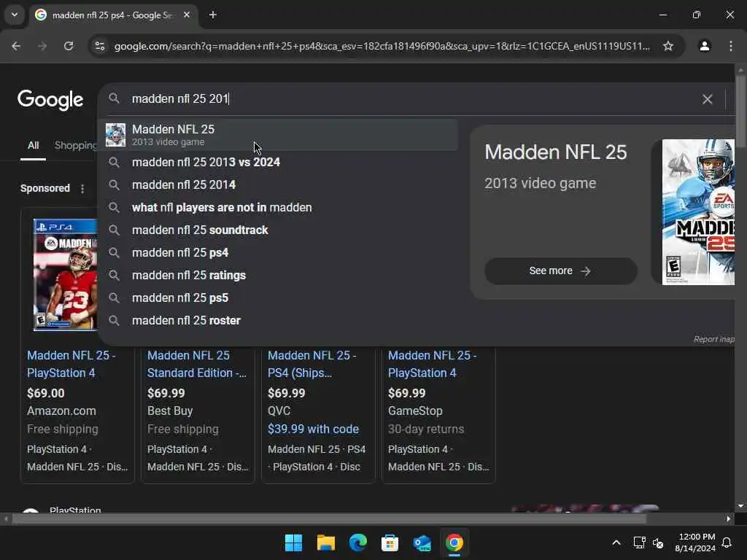
Task: Click See more button in preview panel
Action: (x=560, y=271)
